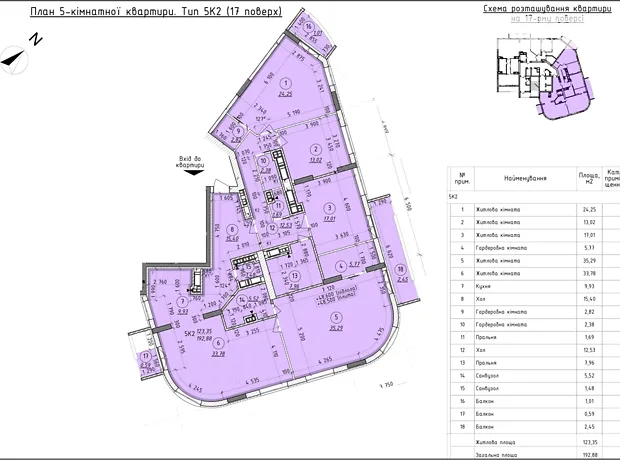Select 'Хол' in table row 8
The image size is (620, 460).
coord(480,299)
